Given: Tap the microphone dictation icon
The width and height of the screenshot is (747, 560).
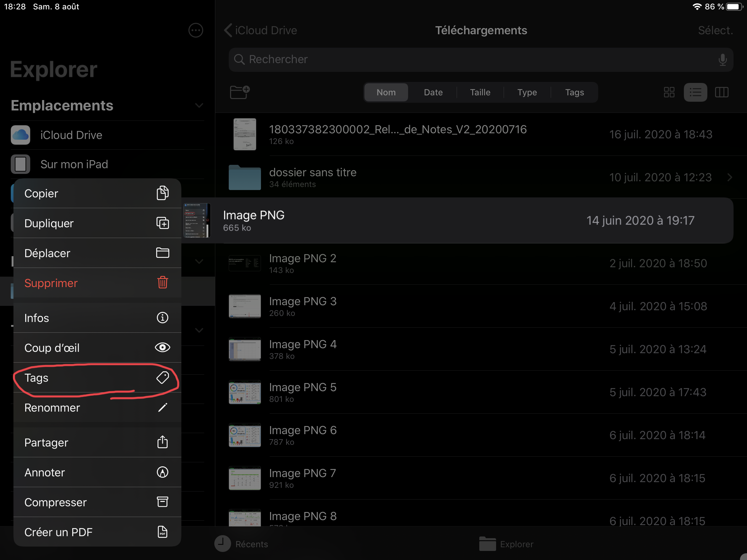Looking at the screenshot, I should 722,60.
